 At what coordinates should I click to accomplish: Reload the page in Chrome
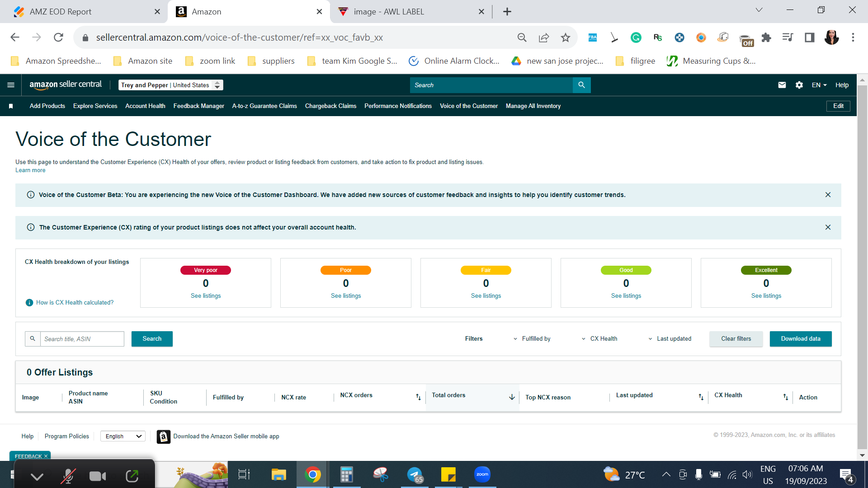58,38
